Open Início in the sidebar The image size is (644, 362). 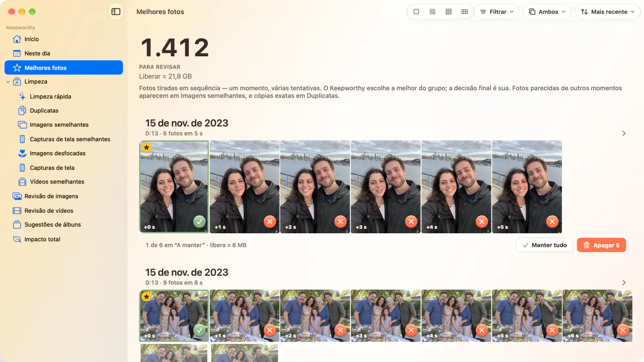tap(64, 39)
